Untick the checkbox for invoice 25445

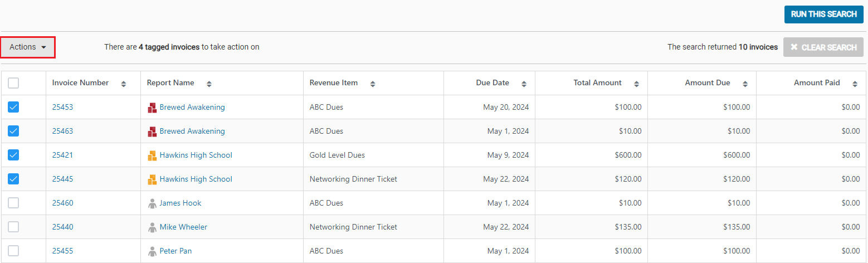click(13, 179)
